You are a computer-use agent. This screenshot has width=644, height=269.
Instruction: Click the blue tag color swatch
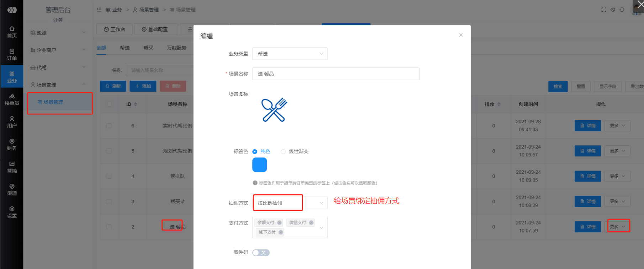click(259, 165)
